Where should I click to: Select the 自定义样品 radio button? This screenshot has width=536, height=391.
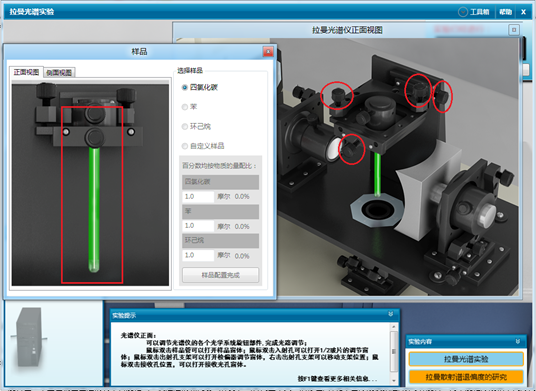click(x=185, y=146)
